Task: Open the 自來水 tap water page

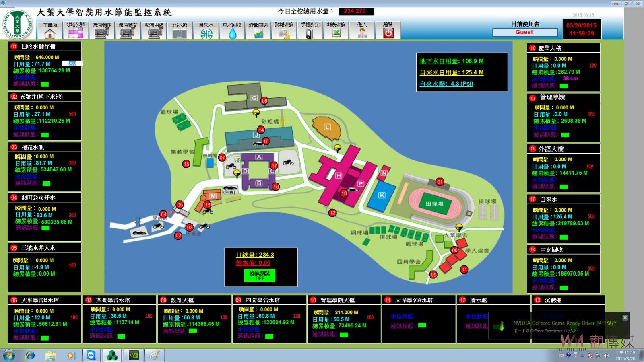Action: click(206, 30)
